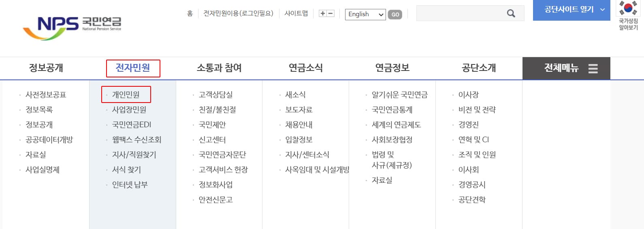Open 자료실 under 연금정보 column
The height and width of the screenshot is (229, 644).
[x=382, y=180]
